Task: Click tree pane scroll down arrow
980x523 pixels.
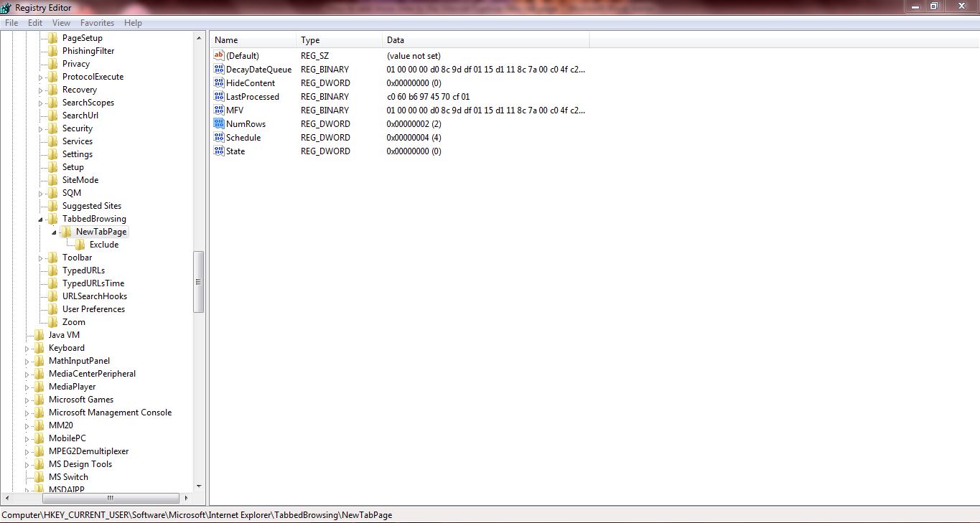Action: coord(199,486)
